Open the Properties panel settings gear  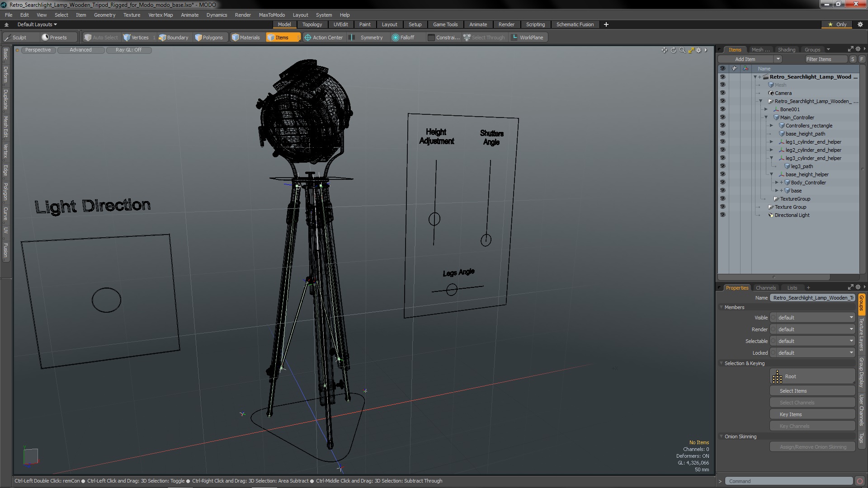[x=858, y=287]
